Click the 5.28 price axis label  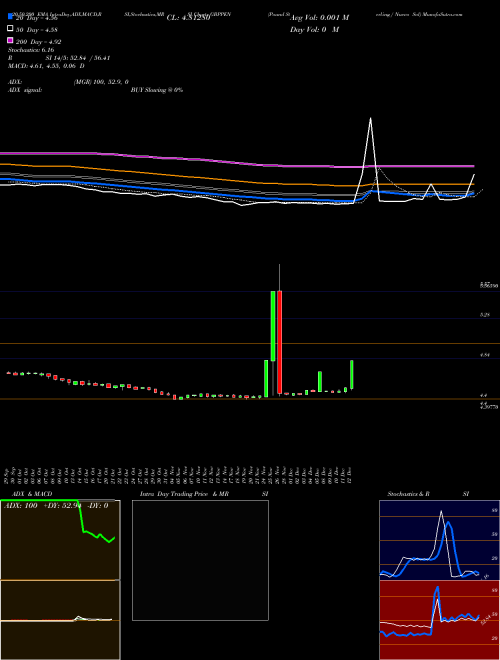(484, 315)
